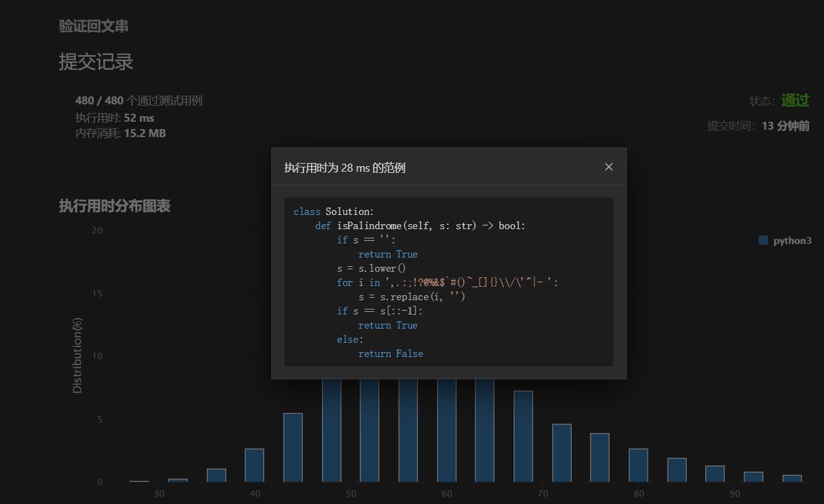
Task: Click the 480 / 480 个通过测试用例 text
Action: (138, 101)
